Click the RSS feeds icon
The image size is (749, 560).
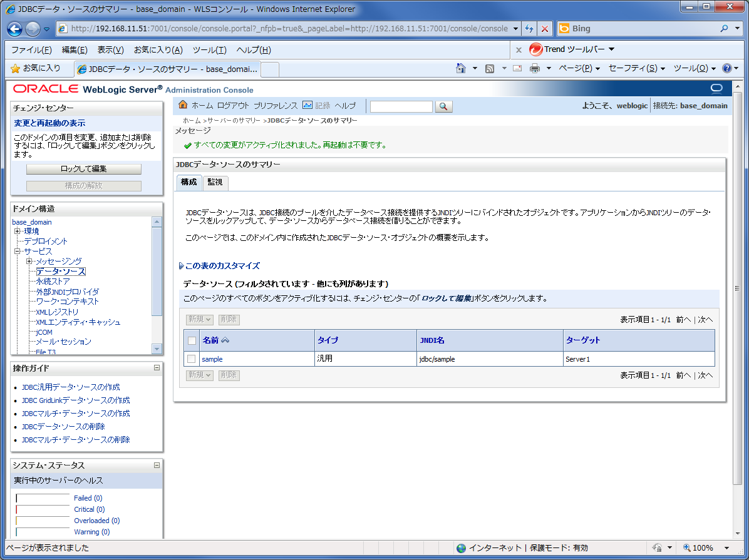pyautogui.click(x=490, y=68)
